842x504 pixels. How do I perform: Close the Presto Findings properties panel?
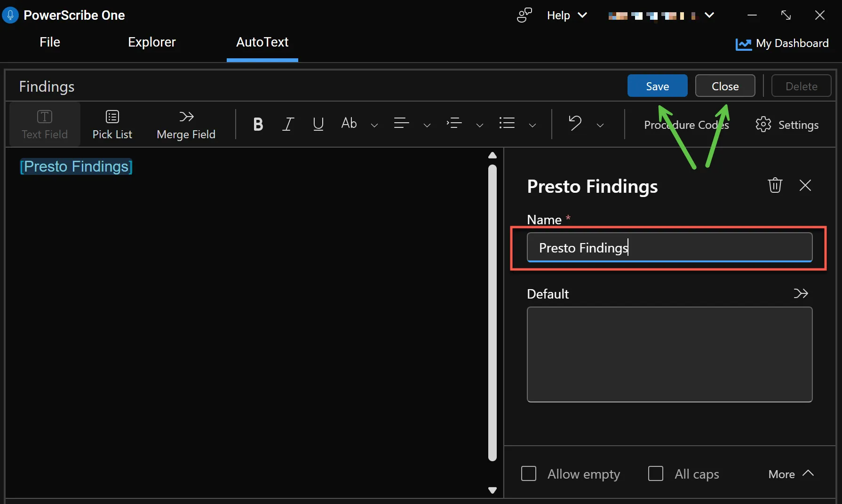tap(805, 185)
